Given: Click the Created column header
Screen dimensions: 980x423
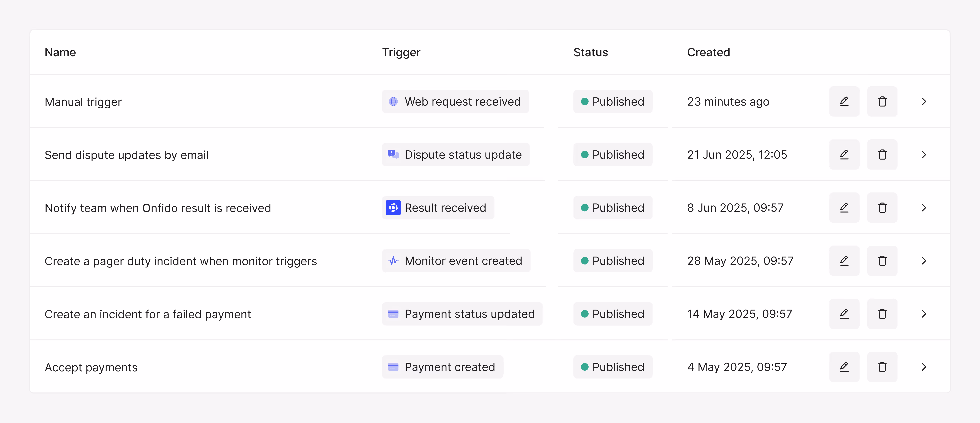Looking at the screenshot, I should (x=708, y=52).
